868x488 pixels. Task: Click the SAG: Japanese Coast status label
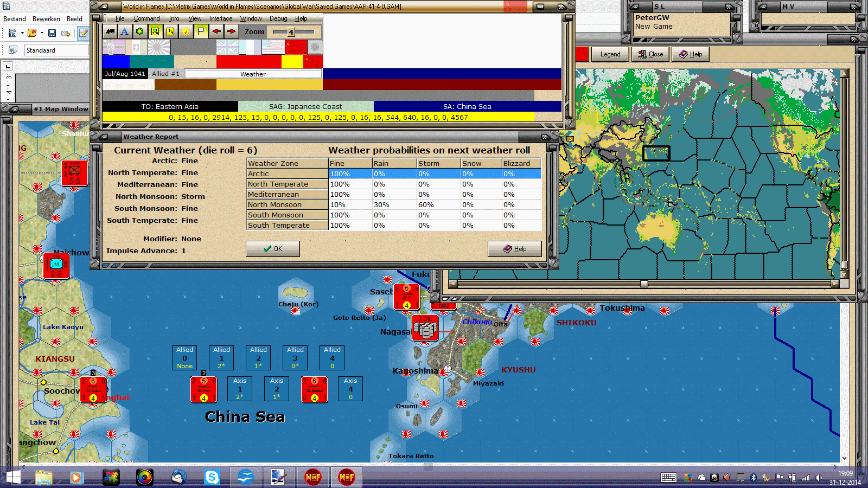(305, 106)
